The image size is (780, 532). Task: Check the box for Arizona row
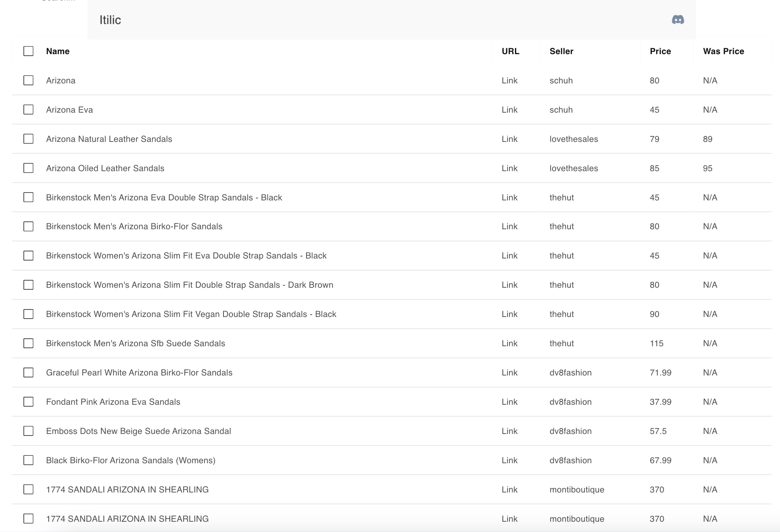(28, 80)
